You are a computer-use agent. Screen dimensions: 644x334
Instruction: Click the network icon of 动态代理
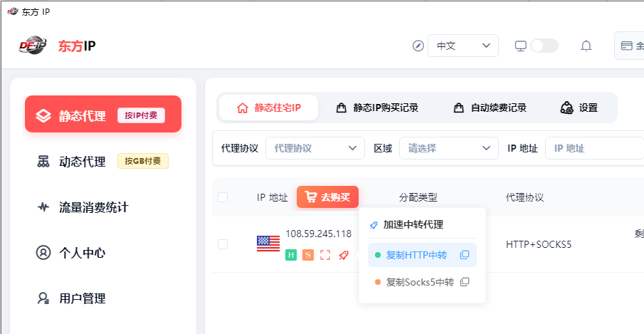(43, 162)
